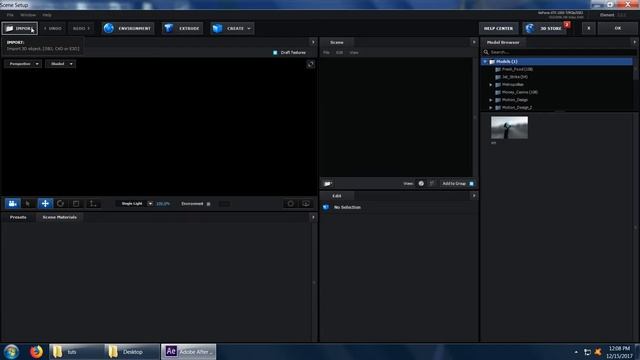Launch Firefox from the taskbar
Viewport: 640px width, 360px height.
36,351
